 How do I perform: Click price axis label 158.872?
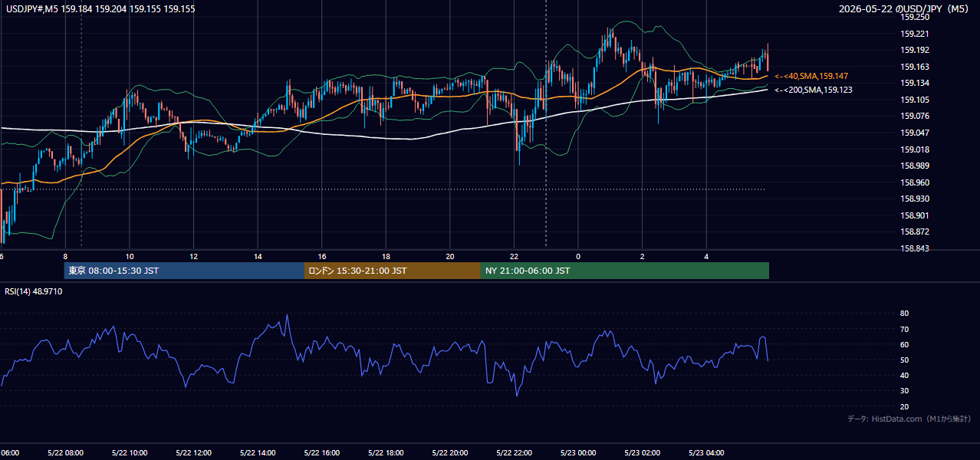tap(915, 232)
